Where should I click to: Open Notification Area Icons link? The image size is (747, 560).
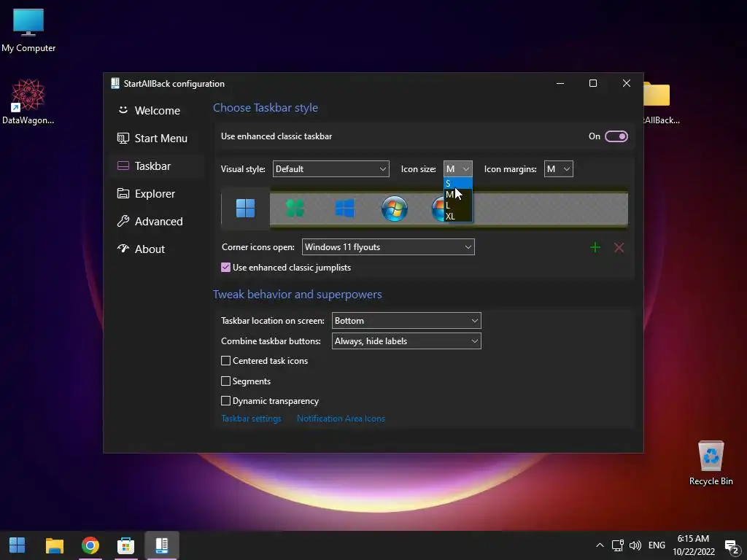tap(341, 419)
